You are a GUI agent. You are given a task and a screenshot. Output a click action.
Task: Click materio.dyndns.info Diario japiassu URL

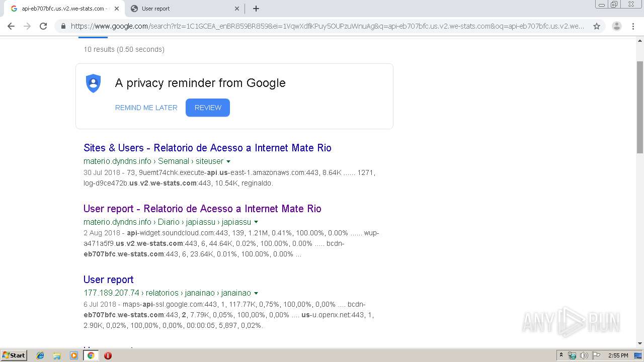[167, 222]
